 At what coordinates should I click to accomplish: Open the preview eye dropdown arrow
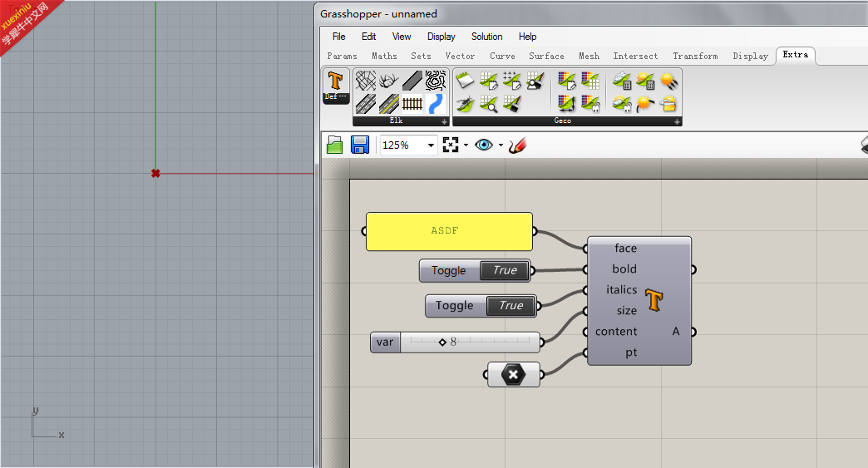tap(501, 145)
